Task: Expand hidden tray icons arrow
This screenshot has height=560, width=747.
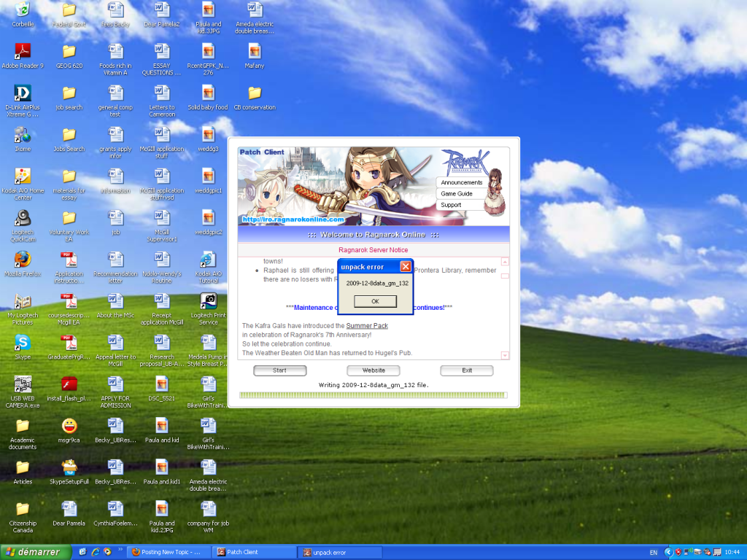Action: click(x=668, y=553)
